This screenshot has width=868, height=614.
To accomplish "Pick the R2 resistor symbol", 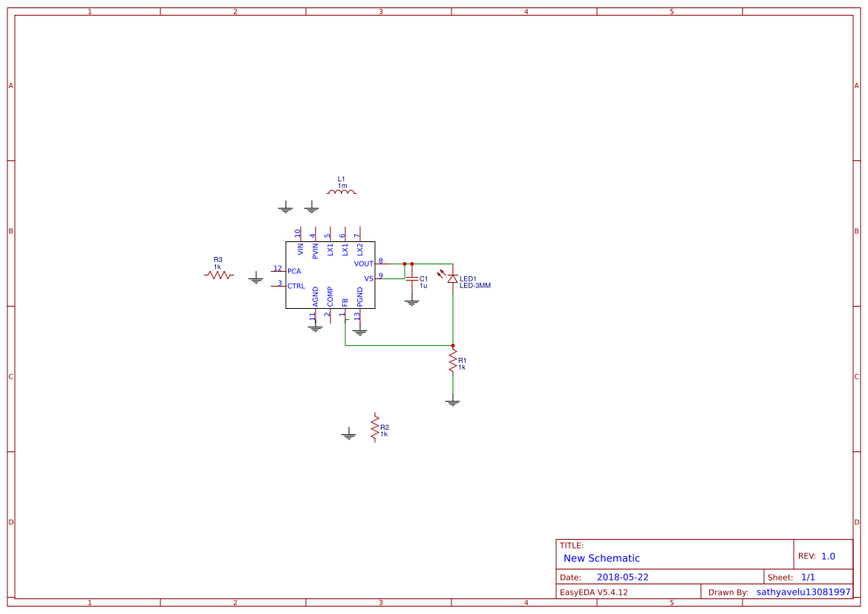I will pyautogui.click(x=375, y=428).
